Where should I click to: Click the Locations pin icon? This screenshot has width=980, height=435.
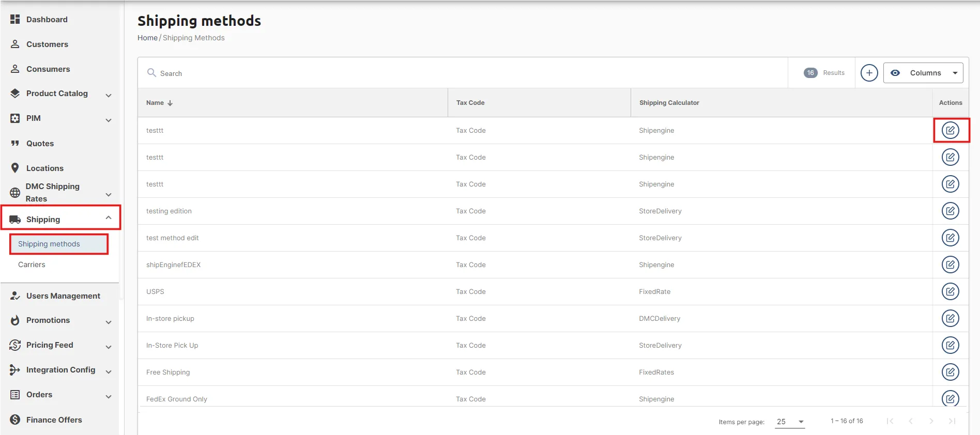point(15,168)
